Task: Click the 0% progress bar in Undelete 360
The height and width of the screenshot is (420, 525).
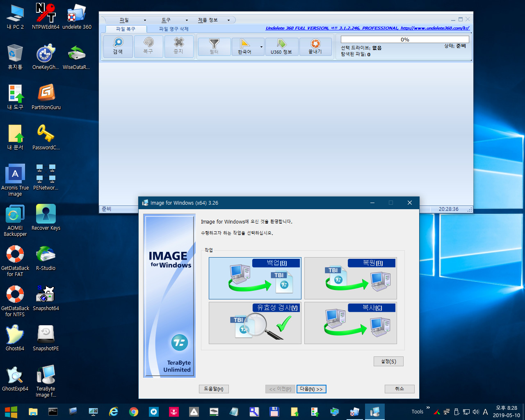Action: point(405,39)
